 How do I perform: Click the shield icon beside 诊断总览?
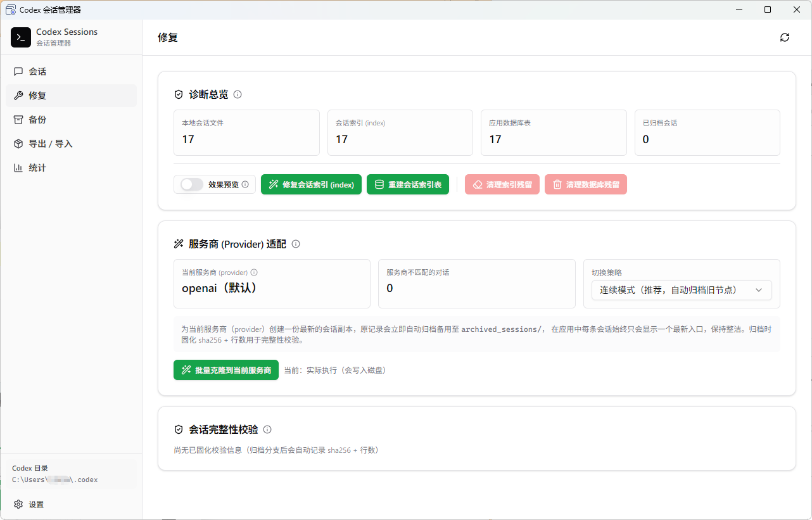[179, 94]
